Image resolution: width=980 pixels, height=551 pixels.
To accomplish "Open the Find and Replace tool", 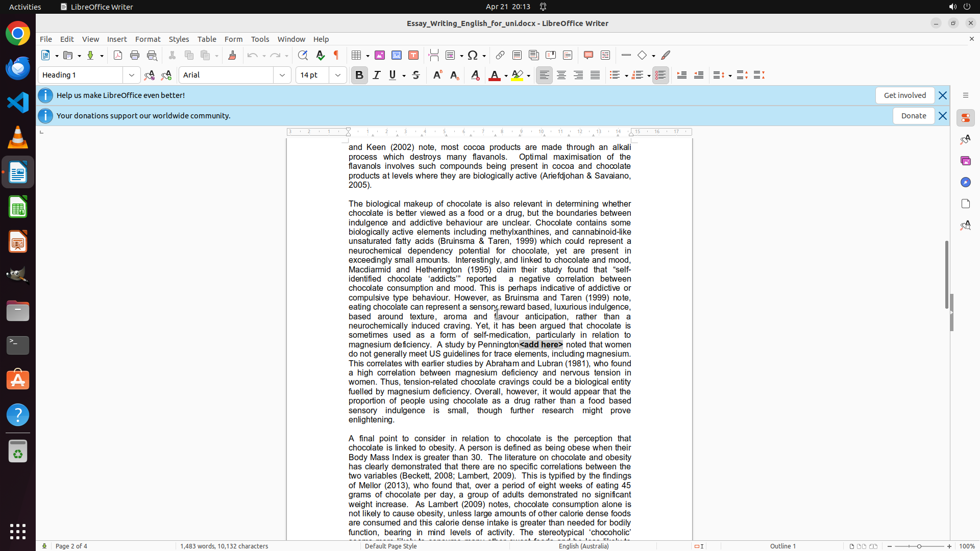I will 303,55.
